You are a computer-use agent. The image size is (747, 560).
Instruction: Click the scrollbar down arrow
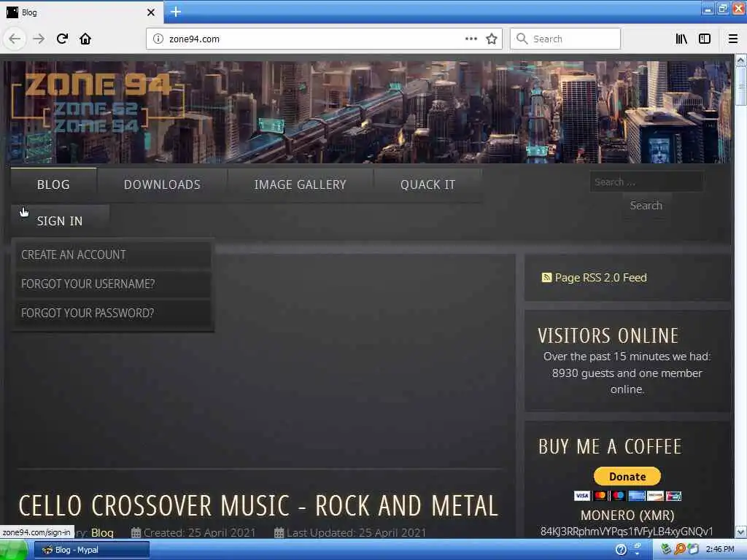click(x=741, y=532)
